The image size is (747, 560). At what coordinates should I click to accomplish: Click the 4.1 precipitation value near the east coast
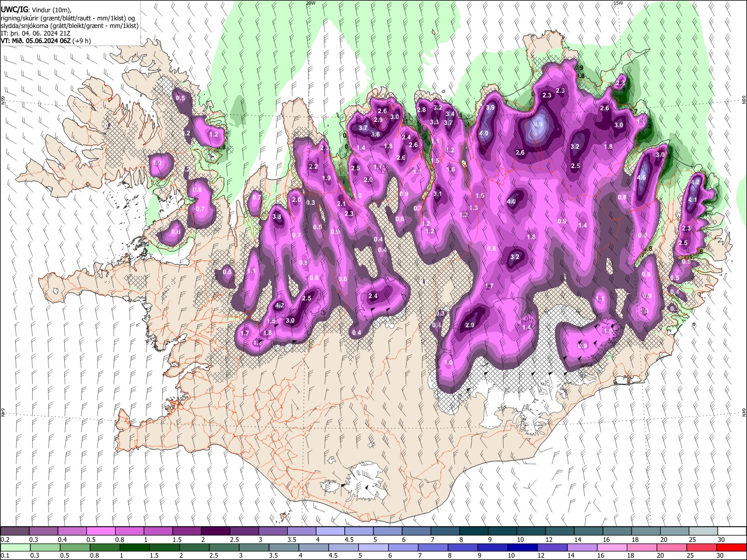point(693,199)
